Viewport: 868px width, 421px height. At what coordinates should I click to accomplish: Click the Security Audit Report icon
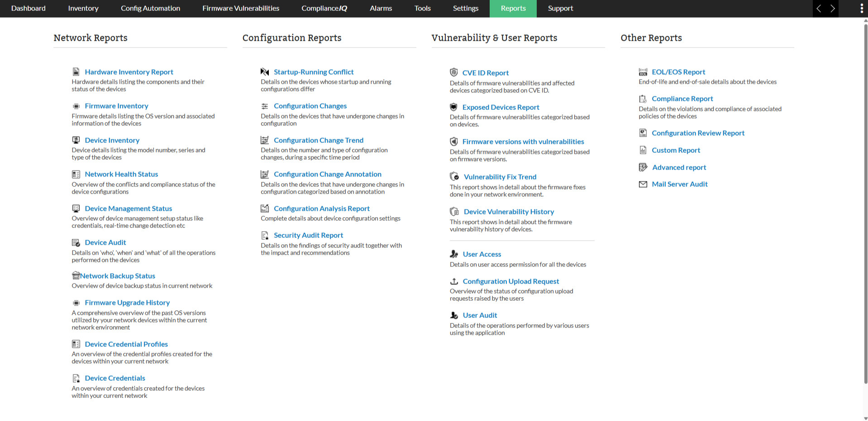coord(265,236)
